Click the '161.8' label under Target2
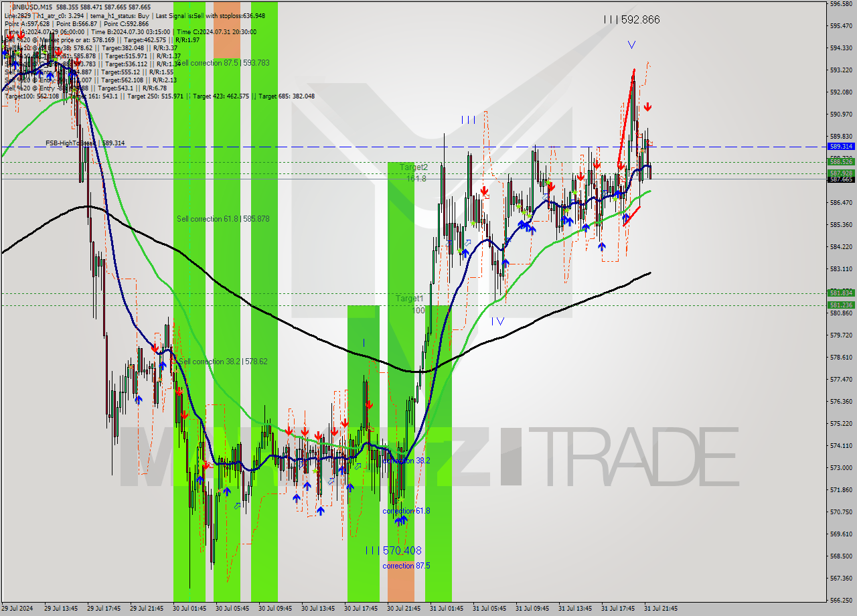The height and width of the screenshot is (616, 857). click(x=416, y=179)
